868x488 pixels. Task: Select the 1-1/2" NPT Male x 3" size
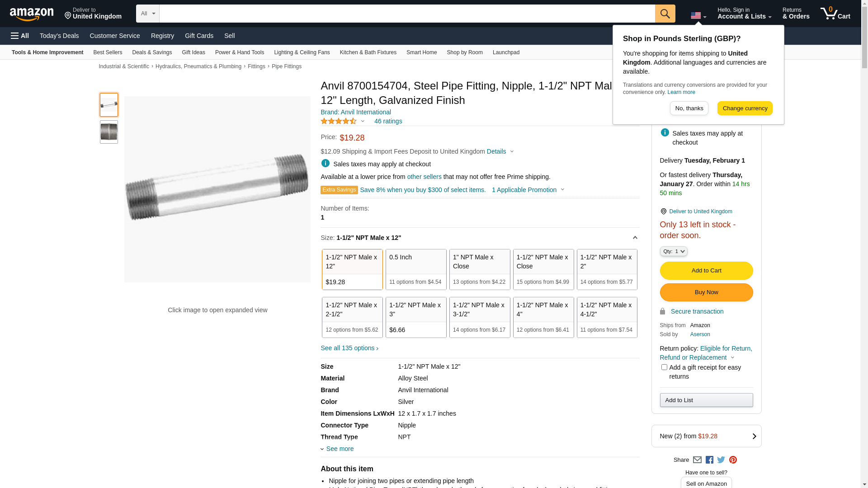click(x=416, y=317)
